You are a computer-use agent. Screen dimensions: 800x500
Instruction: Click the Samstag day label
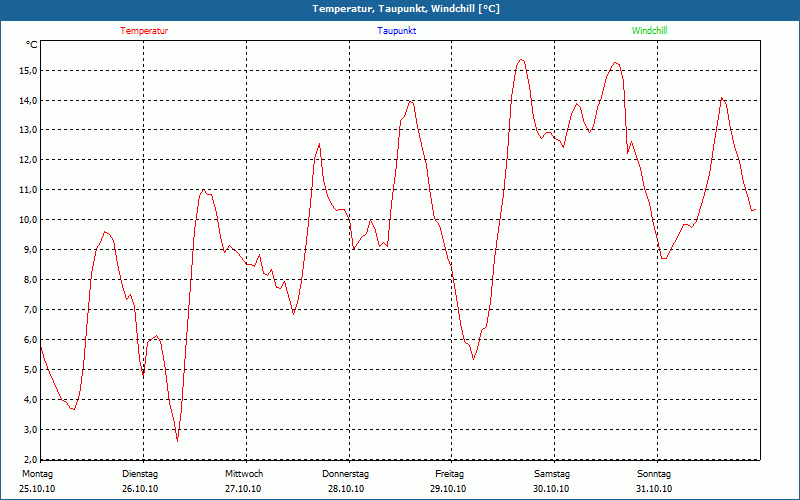click(552, 474)
